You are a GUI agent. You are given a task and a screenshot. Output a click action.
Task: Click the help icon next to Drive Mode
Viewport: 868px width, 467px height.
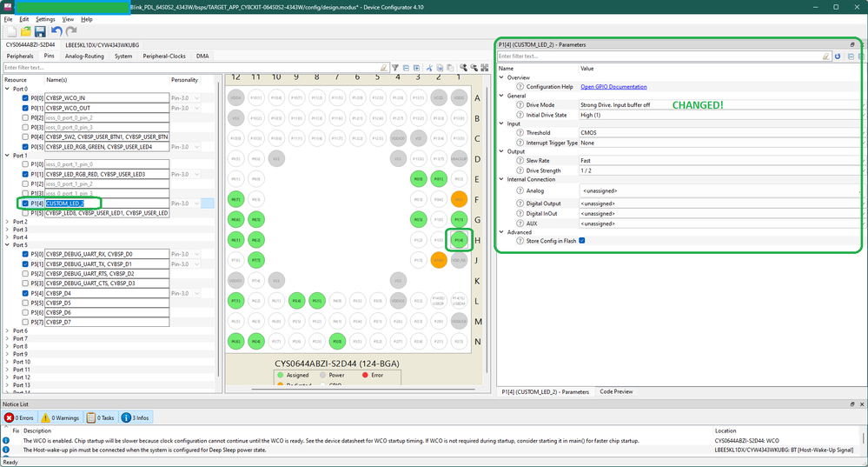[520, 105]
